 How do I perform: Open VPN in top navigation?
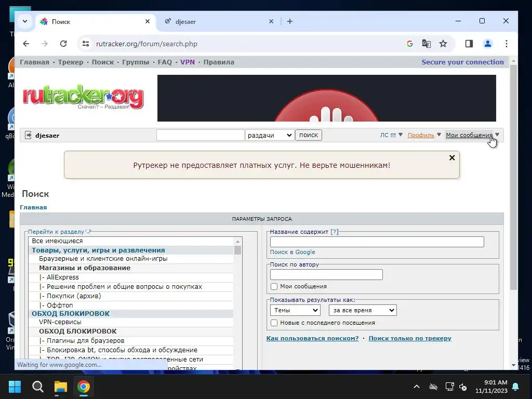tap(187, 62)
